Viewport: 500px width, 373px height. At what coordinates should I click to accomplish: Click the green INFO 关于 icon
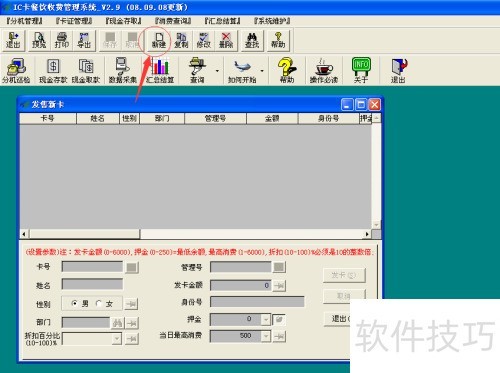click(x=361, y=70)
